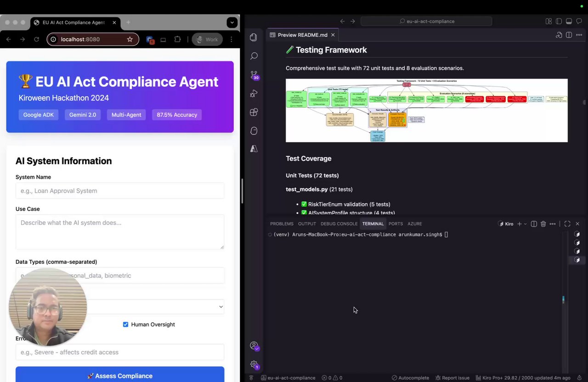Open the errors and warnings status indicator
The width and height of the screenshot is (588, 382).
pos(332,378)
